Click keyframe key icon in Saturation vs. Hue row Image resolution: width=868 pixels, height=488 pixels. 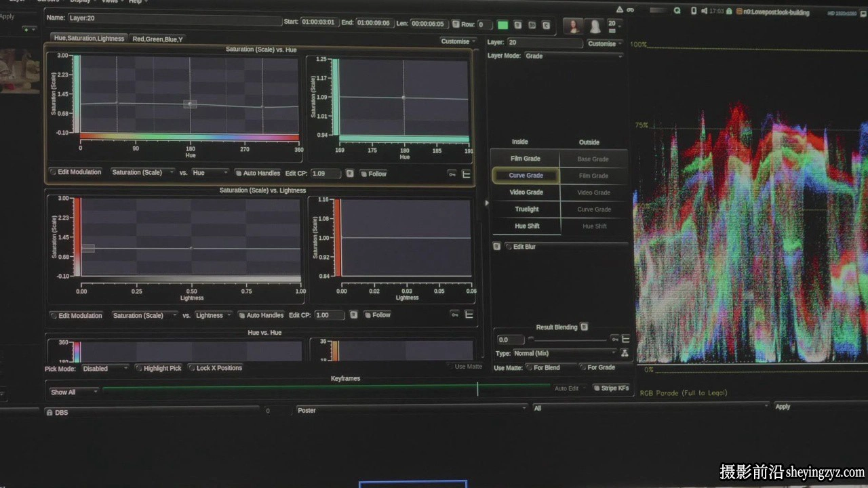coord(452,174)
